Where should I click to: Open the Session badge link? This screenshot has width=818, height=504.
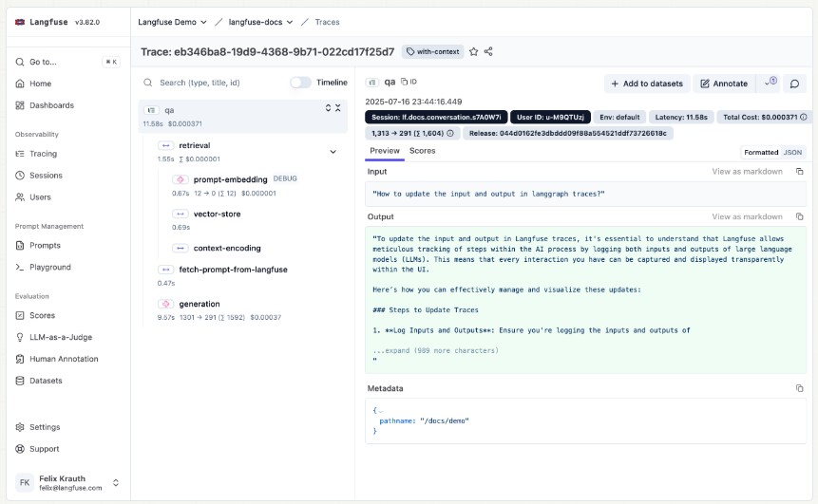(436, 118)
